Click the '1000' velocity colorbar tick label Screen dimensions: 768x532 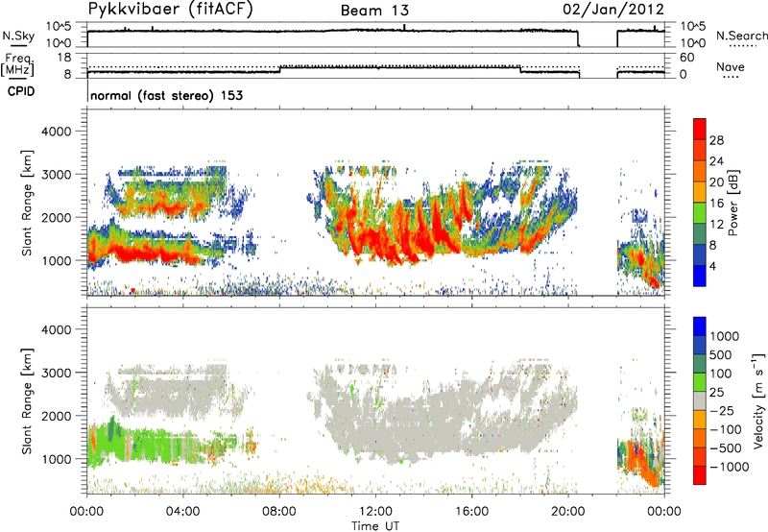(x=724, y=336)
